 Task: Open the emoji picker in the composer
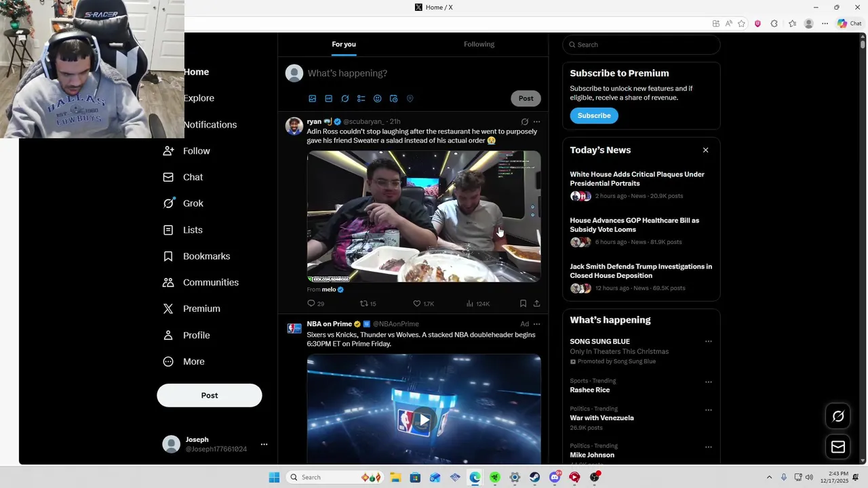coord(378,98)
